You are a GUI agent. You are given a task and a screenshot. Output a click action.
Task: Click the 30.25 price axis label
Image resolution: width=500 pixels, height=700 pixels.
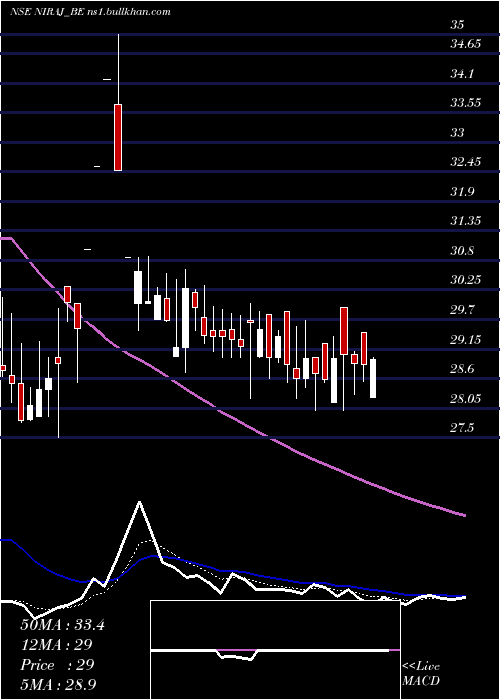tap(466, 280)
